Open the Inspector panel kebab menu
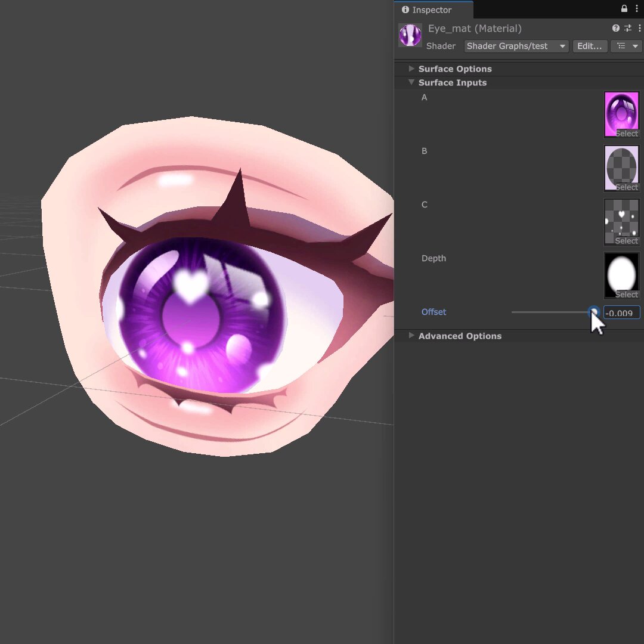This screenshot has height=644, width=644. point(637,8)
